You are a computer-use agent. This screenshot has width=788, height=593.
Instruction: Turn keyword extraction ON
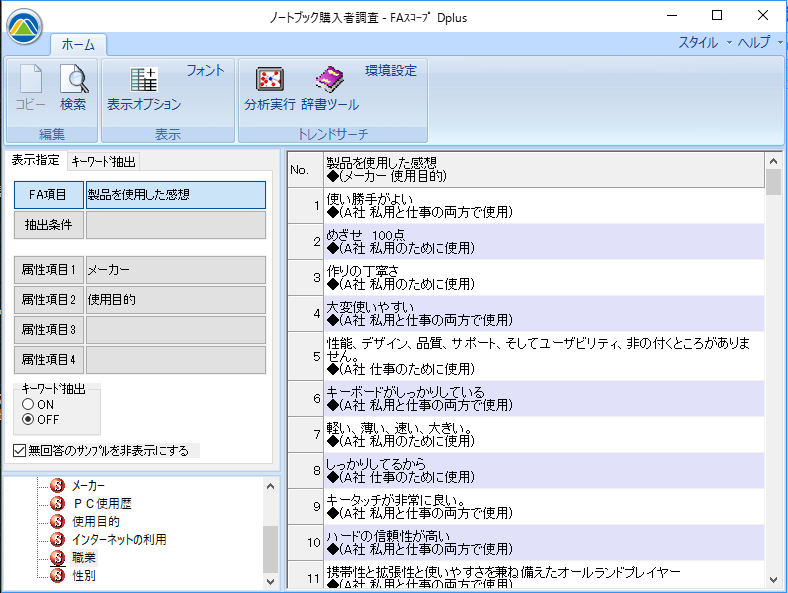(x=28, y=404)
